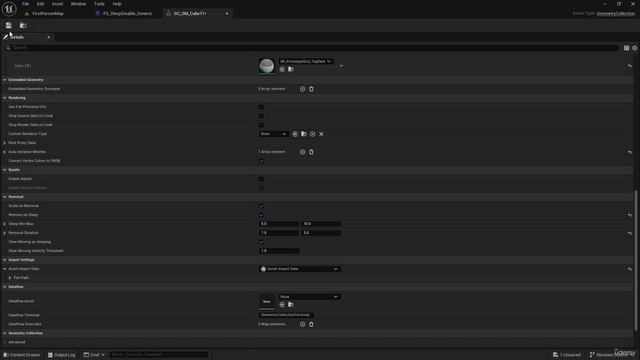
Task: Empty the Embedded Geometry Exemplar array with trash icon
Action: tap(311, 89)
